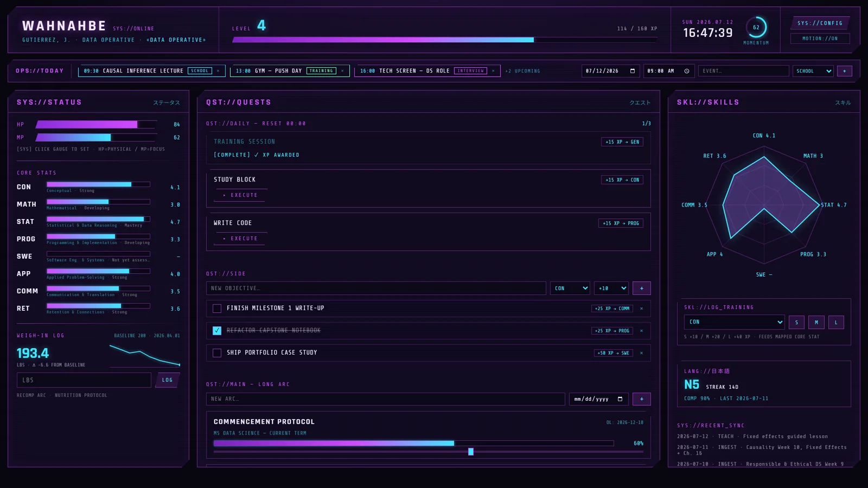Viewport: 868px width, 488px height.
Task: Delete Refactor Capstone Notebook quest
Action: coord(641,331)
